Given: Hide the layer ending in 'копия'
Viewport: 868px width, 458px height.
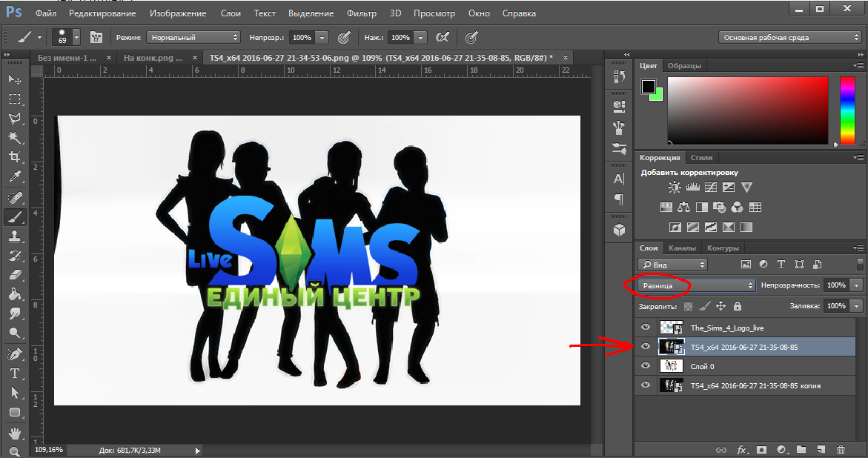Looking at the screenshot, I should (646, 385).
